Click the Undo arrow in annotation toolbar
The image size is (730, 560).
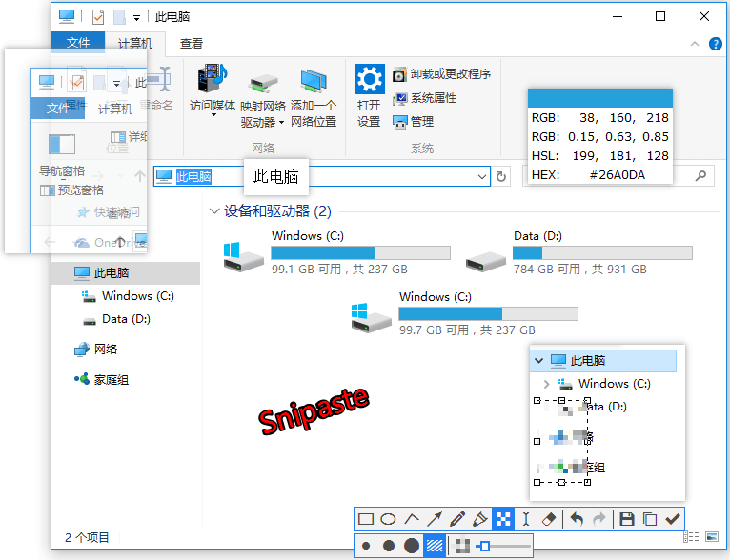pyautogui.click(x=577, y=519)
